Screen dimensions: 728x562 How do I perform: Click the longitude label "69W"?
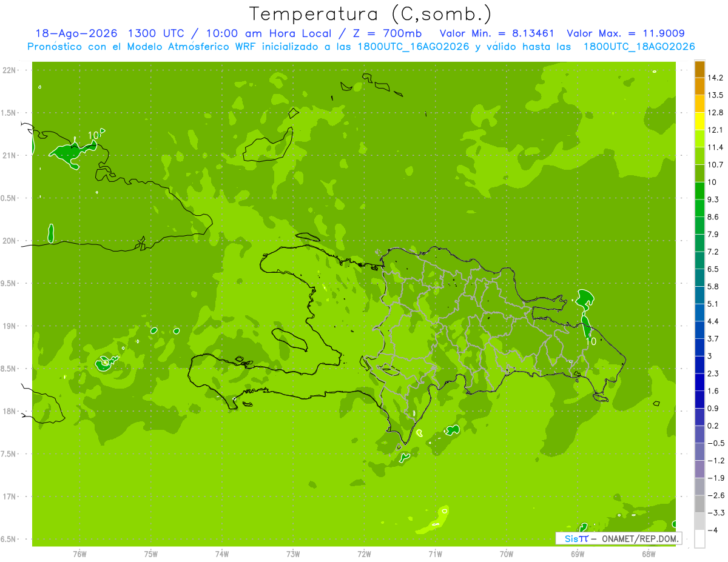(x=578, y=554)
